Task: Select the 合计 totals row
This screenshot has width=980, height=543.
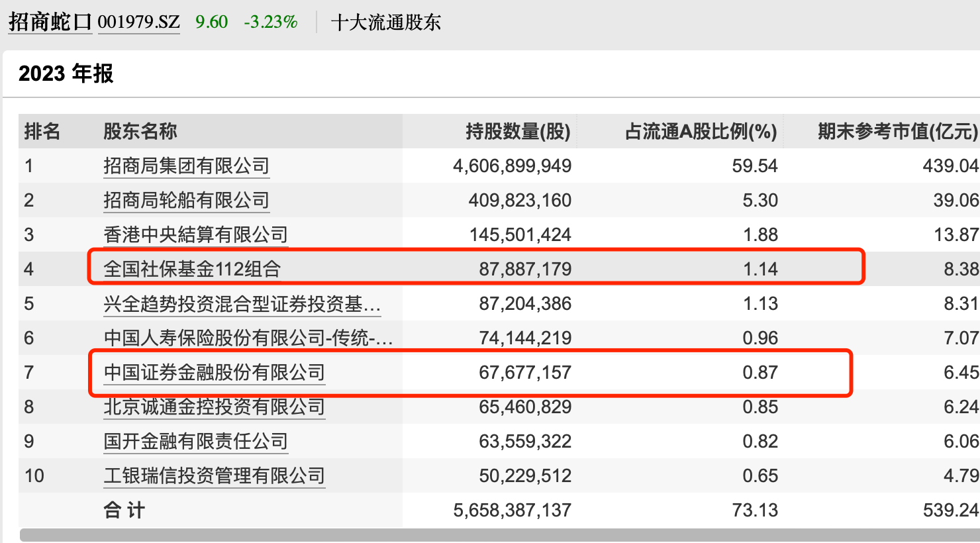Action: (124, 510)
